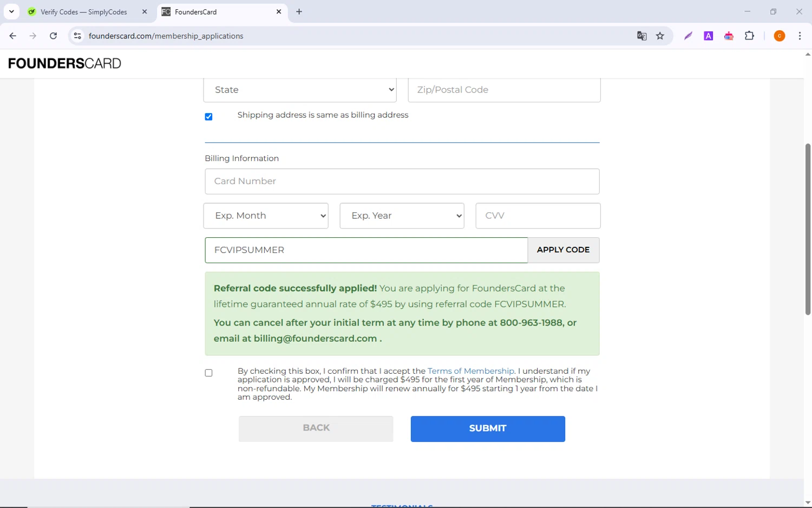Click the APPLY CODE button
The width and height of the screenshot is (812, 508).
[563, 250]
